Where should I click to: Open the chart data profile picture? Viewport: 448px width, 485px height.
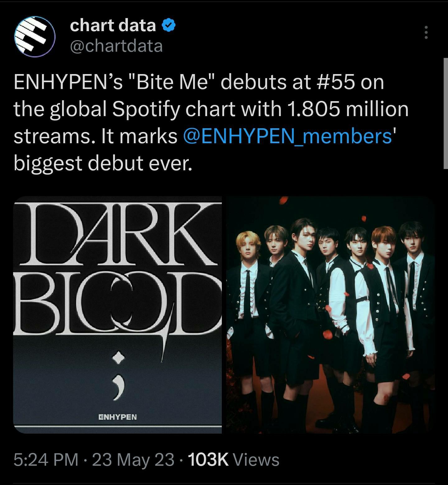(x=35, y=37)
